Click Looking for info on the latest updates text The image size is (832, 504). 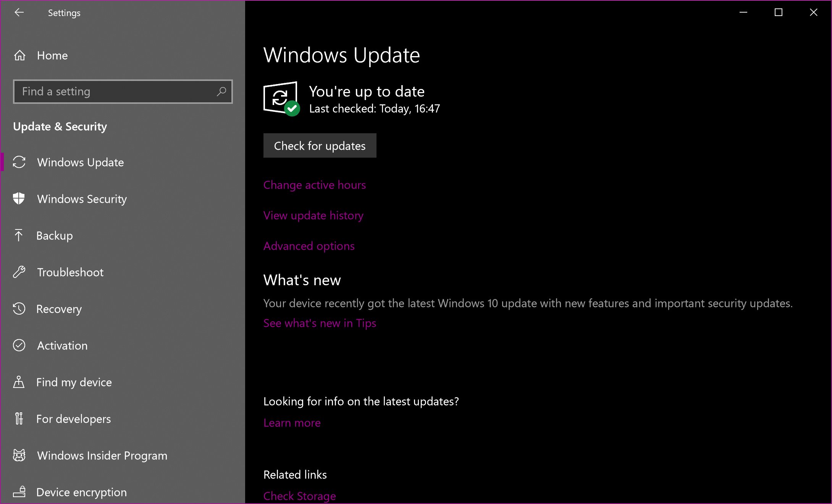361,402
